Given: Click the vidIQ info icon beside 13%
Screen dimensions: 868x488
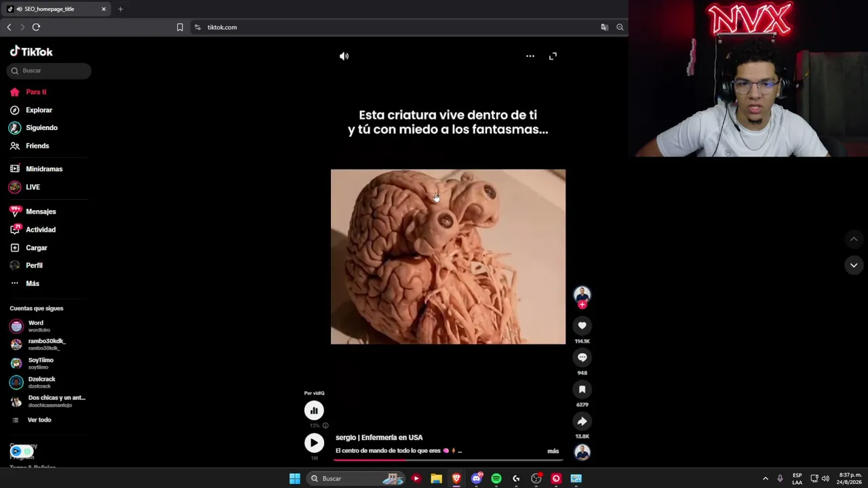Looking at the screenshot, I should point(325,426).
